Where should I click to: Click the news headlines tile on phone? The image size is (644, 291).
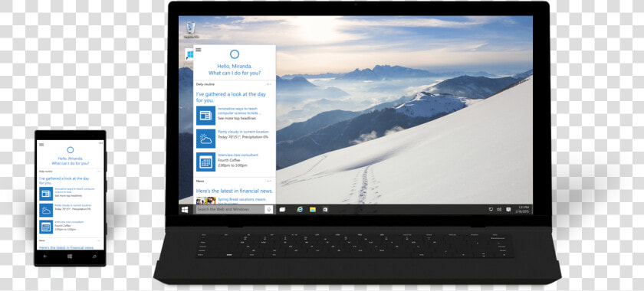click(x=46, y=193)
